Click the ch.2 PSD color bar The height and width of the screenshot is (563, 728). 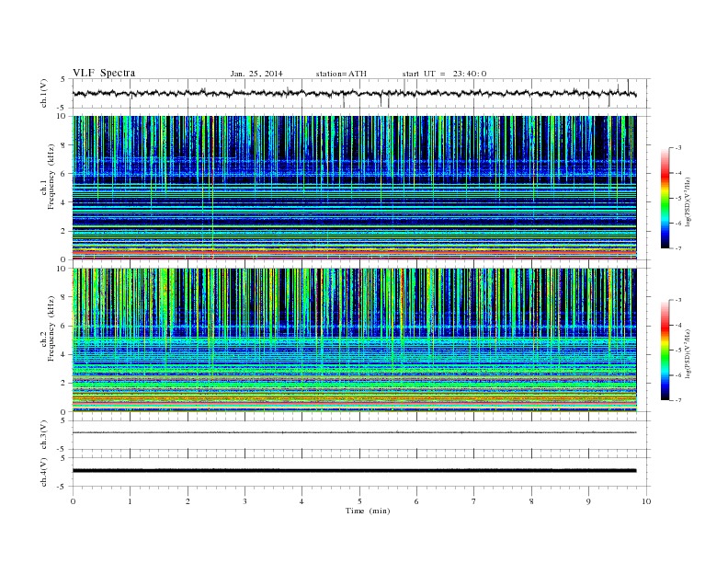coord(665,350)
